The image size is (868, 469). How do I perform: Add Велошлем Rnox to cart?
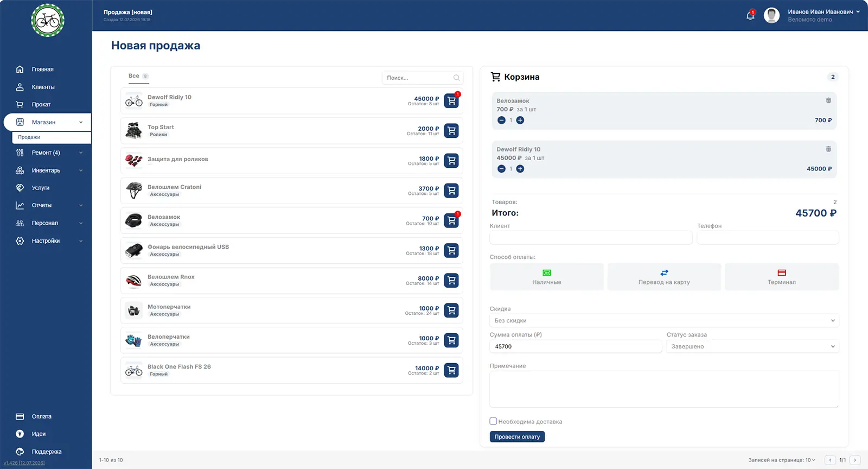(x=451, y=280)
